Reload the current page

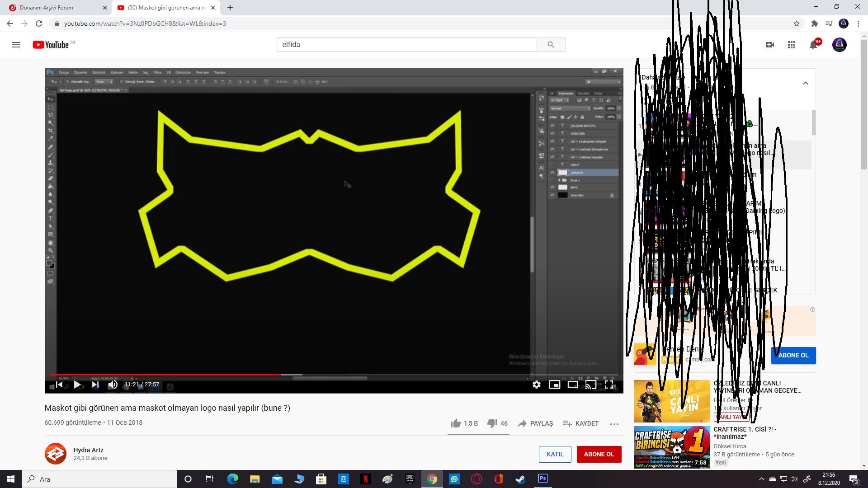[39, 23]
